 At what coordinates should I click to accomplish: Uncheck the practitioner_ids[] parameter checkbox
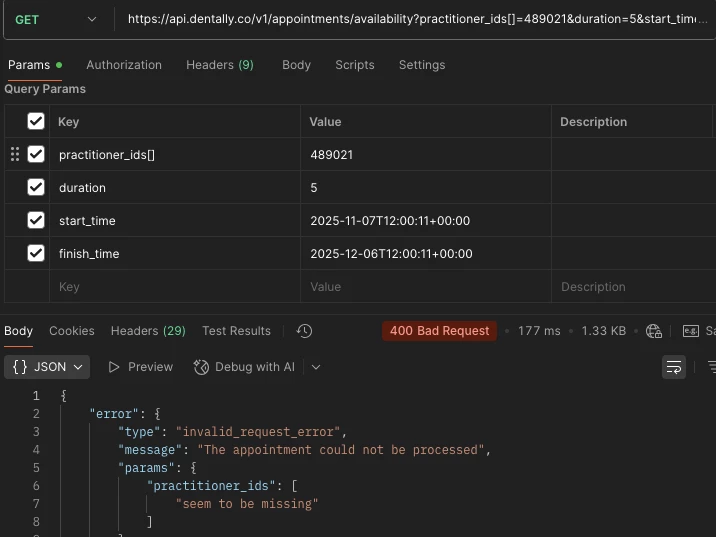pos(36,154)
